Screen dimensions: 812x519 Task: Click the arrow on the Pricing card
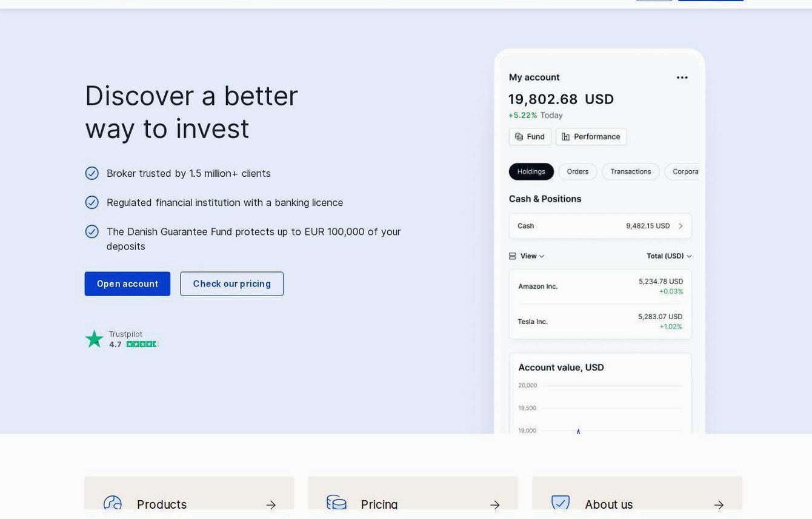point(495,505)
